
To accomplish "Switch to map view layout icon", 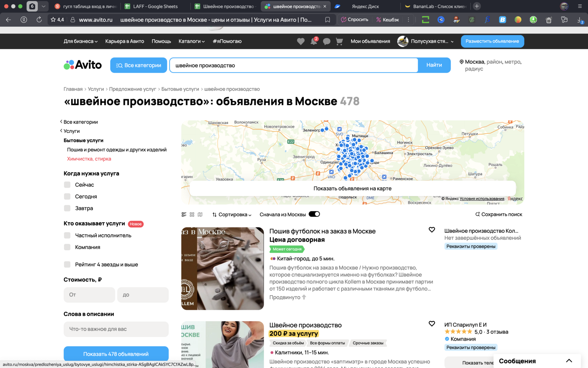I will 200,214.
